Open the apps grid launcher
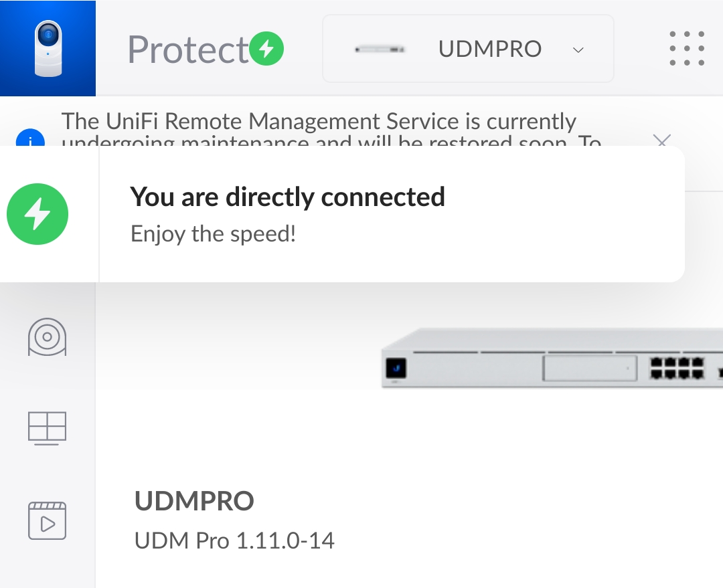 tap(687, 48)
